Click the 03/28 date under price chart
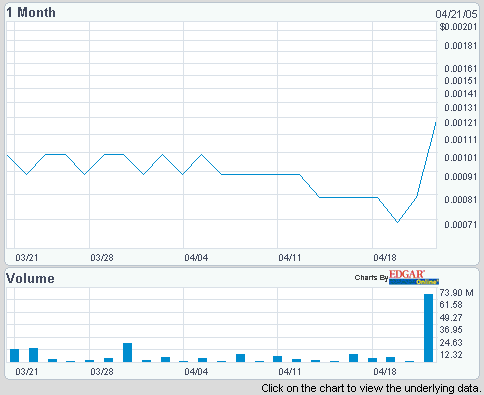Screen dimensions: 484x395 [x=102, y=258]
